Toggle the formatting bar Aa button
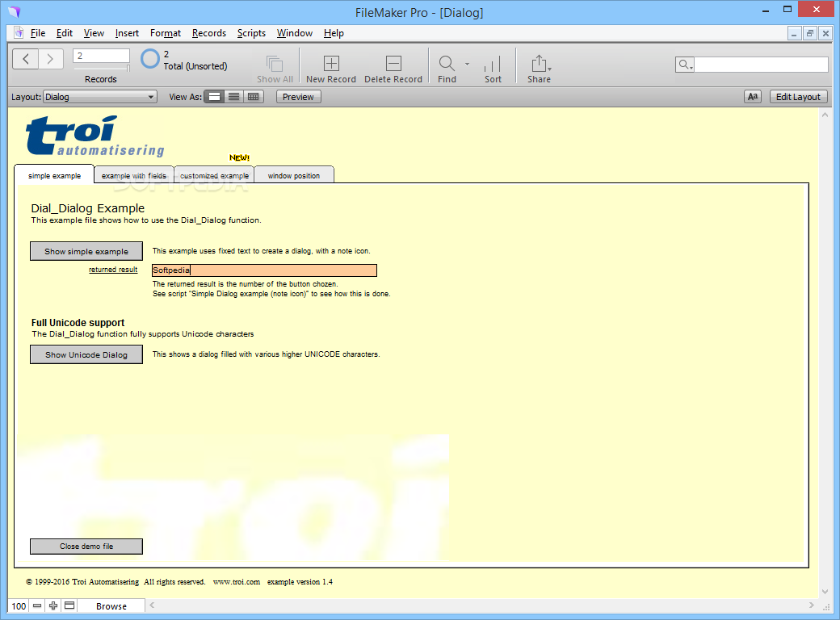The height and width of the screenshot is (620, 840). click(753, 97)
